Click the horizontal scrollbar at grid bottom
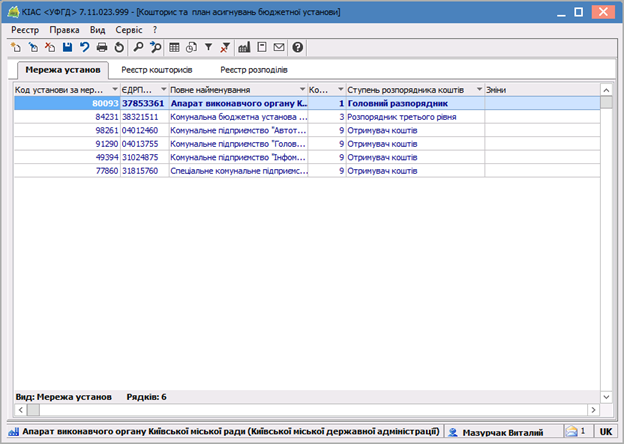This screenshot has height=444, width=624. pos(300,410)
